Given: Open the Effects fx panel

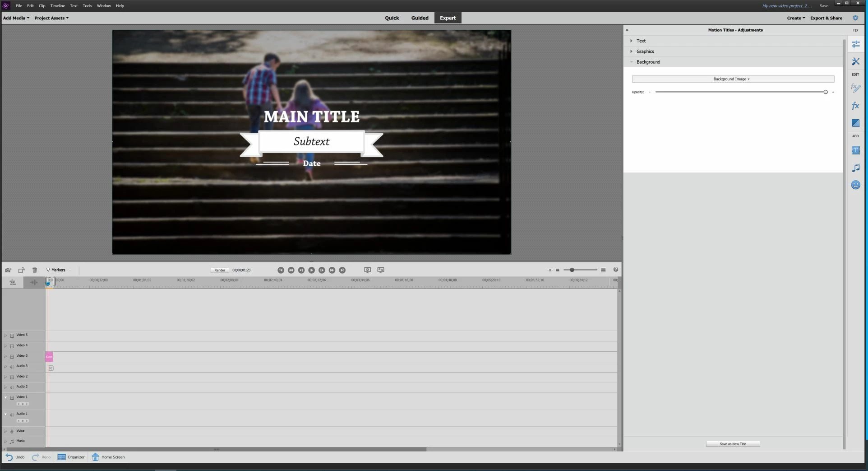Looking at the screenshot, I should point(855,106).
